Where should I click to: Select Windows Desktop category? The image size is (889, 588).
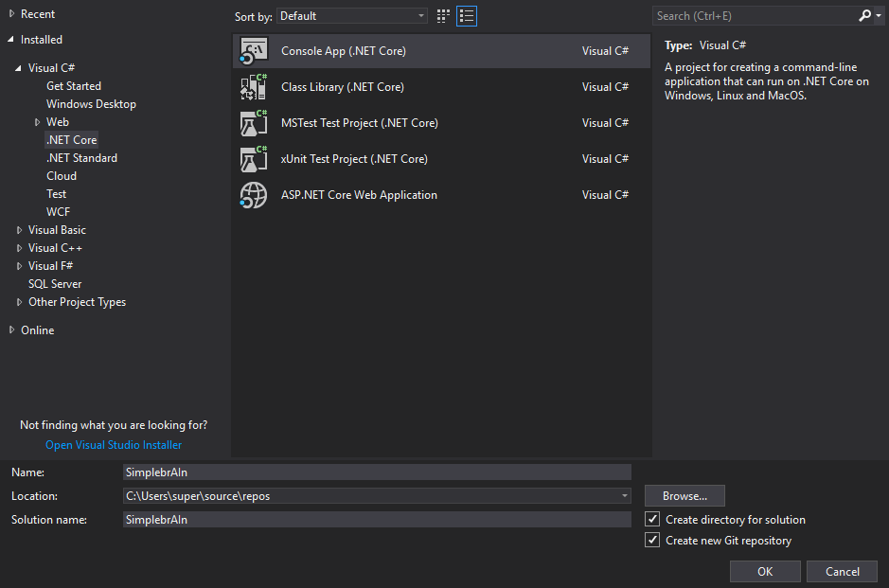tap(91, 104)
